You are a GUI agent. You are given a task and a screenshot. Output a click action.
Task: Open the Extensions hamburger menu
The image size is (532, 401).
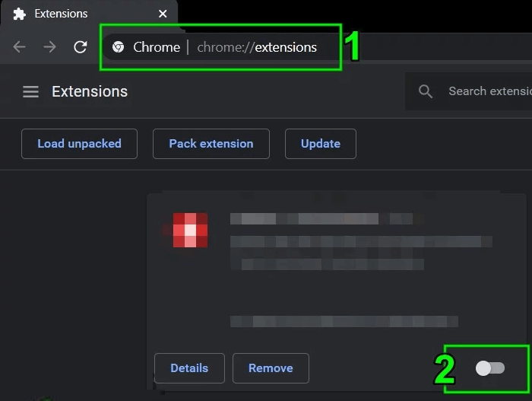(x=30, y=92)
